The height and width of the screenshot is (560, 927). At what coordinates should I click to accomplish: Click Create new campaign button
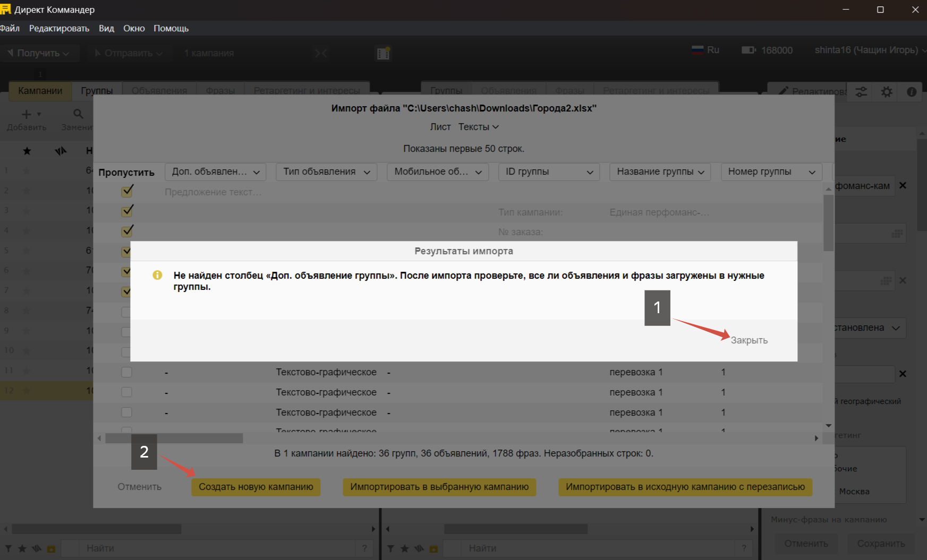[x=256, y=487]
